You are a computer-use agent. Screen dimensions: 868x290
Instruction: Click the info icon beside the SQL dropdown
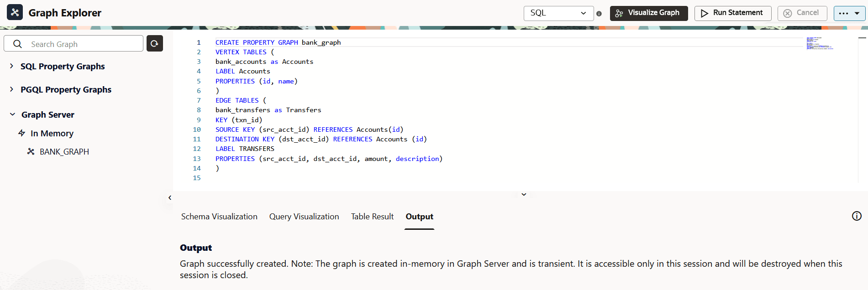tap(599, 14)
